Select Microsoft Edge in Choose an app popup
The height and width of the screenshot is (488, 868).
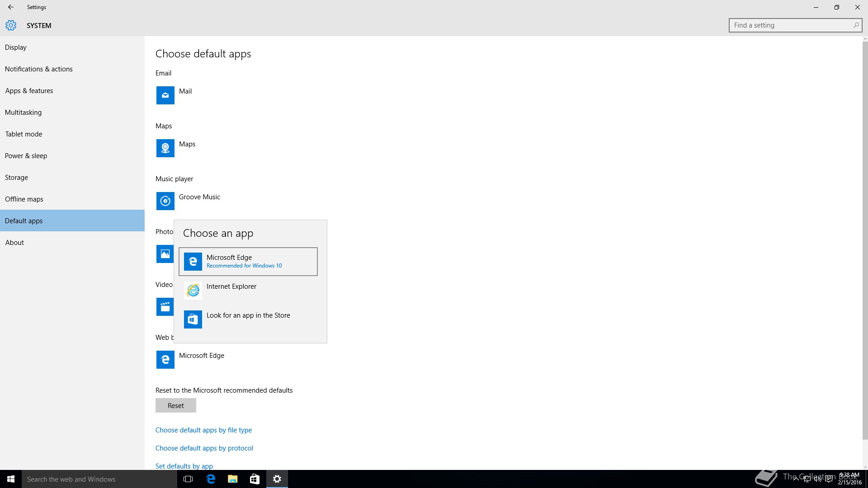click(248, 262)
